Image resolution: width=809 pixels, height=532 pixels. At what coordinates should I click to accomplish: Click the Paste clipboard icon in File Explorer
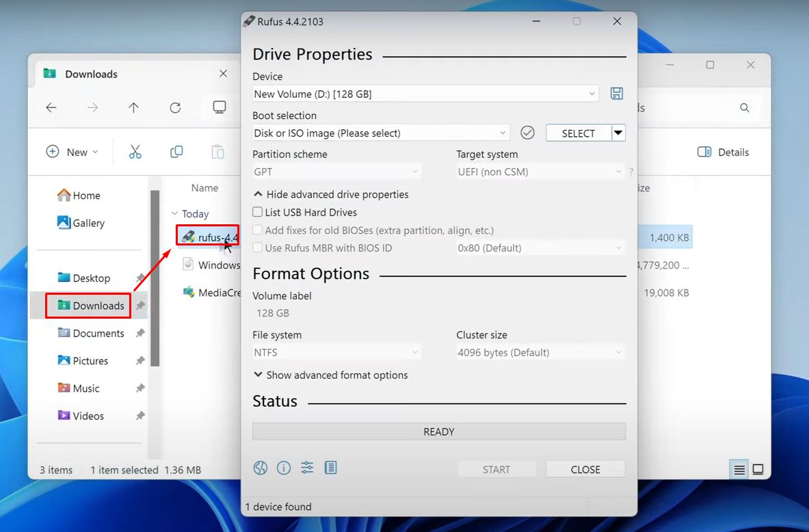pyautogui.click(x=217, y=152)
